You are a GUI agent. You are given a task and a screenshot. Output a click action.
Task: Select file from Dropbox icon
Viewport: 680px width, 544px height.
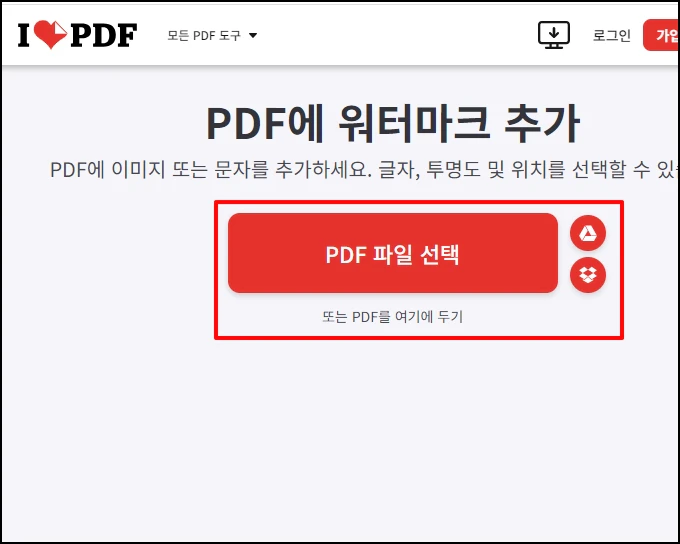[588, 275]
